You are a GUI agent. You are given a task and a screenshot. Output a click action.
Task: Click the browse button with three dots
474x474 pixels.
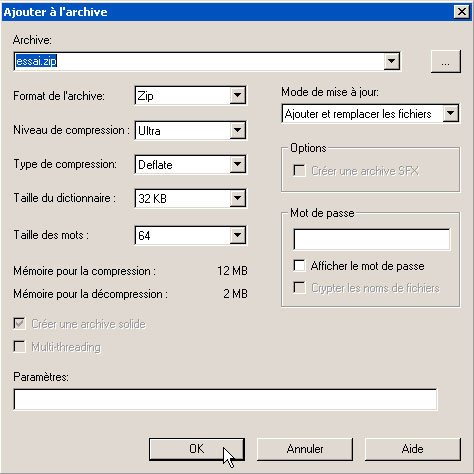[x=446, y=61]
